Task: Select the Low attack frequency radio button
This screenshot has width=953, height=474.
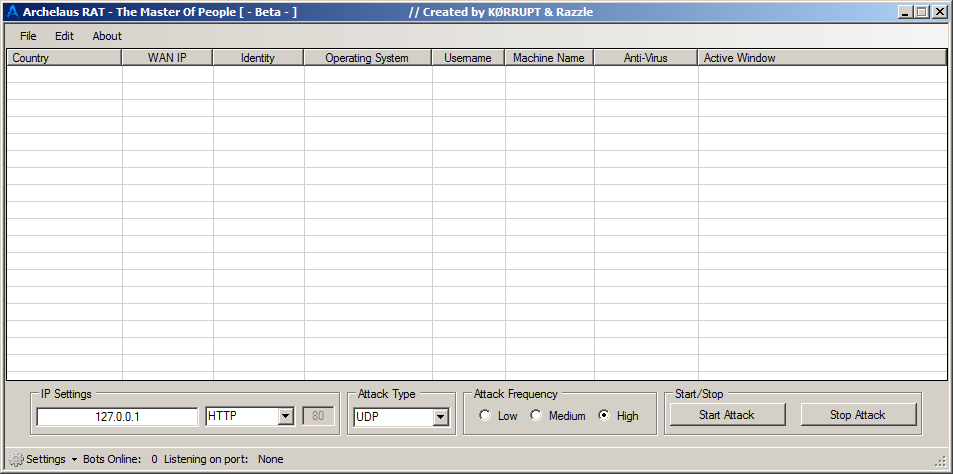Action: point(486,416)
